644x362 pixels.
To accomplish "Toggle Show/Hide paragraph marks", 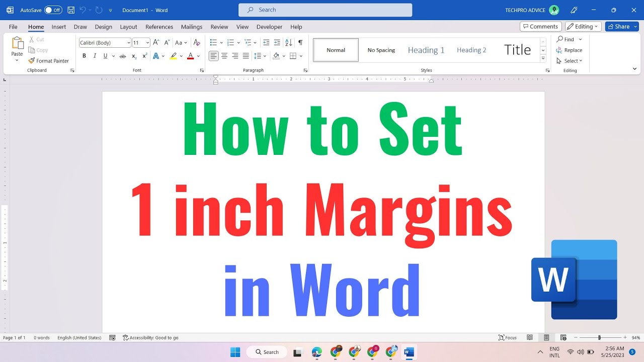I will (x=300, y=43).
